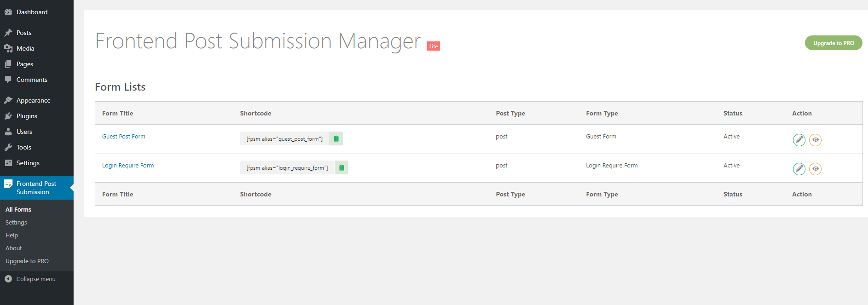Open Upgrade to PRO submenu link
Image resolution: width=868 pixels, height=305 pixels.
point(27,261)
